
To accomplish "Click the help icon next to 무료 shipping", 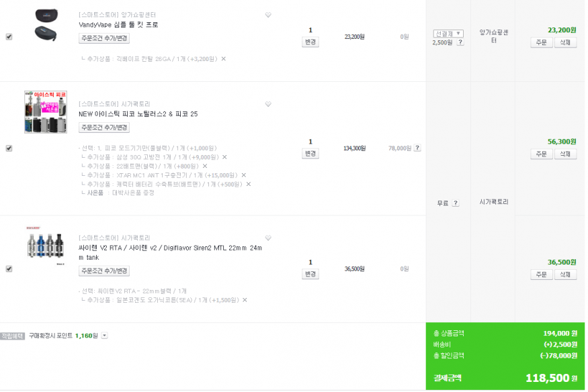I will (x=455, y=203).
